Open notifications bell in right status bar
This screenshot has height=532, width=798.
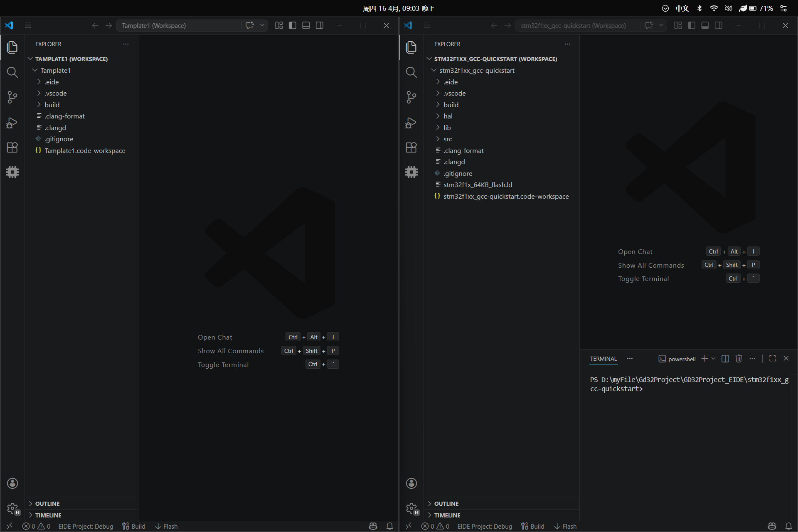tap(788, 527)
